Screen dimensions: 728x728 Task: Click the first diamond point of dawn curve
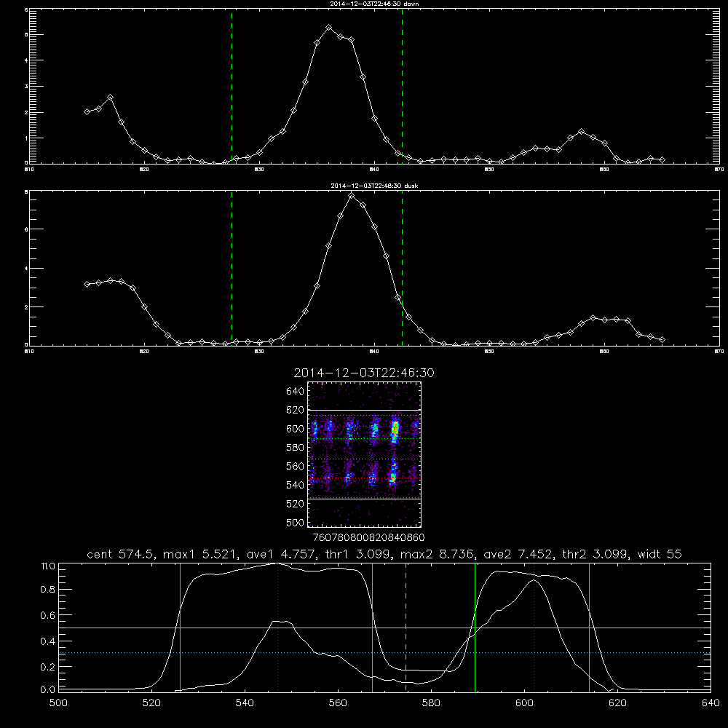[x=87, y=111]
